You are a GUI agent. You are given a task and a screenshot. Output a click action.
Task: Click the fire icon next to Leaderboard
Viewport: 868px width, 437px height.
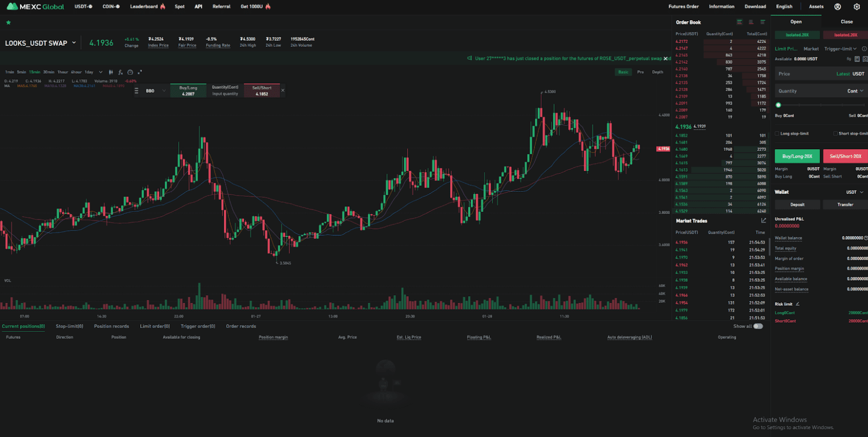pyautogui.click(x=163, y=7)
